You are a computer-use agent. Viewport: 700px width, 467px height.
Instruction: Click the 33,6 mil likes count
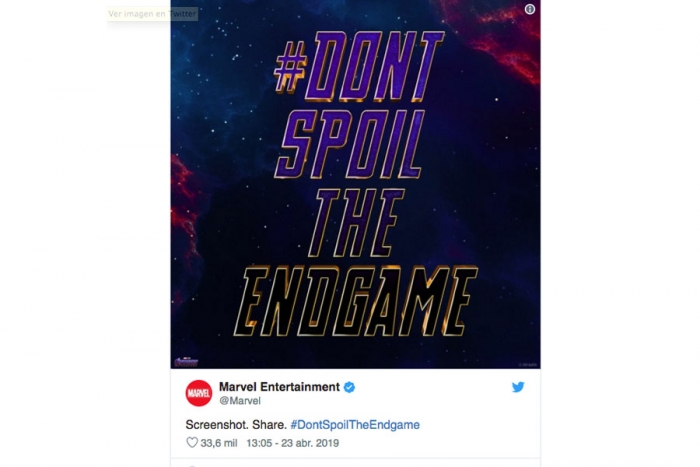coord(219,443)
